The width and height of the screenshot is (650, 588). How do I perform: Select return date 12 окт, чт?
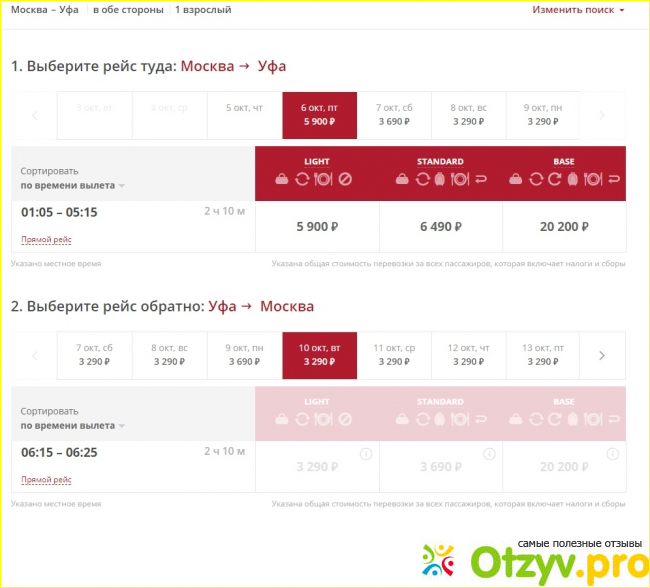469,355
